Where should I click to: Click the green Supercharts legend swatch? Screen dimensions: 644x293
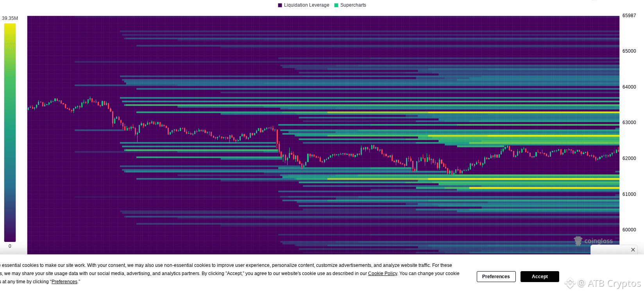pos(336,5)
